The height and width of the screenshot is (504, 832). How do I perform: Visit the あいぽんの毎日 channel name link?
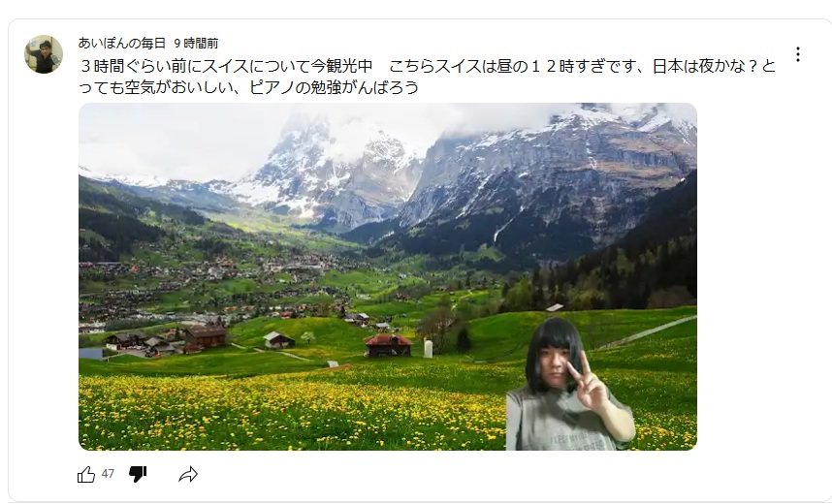[122, 43]
